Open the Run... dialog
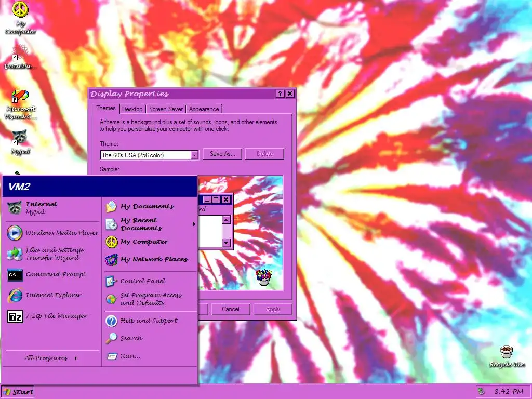 [149, 356]
